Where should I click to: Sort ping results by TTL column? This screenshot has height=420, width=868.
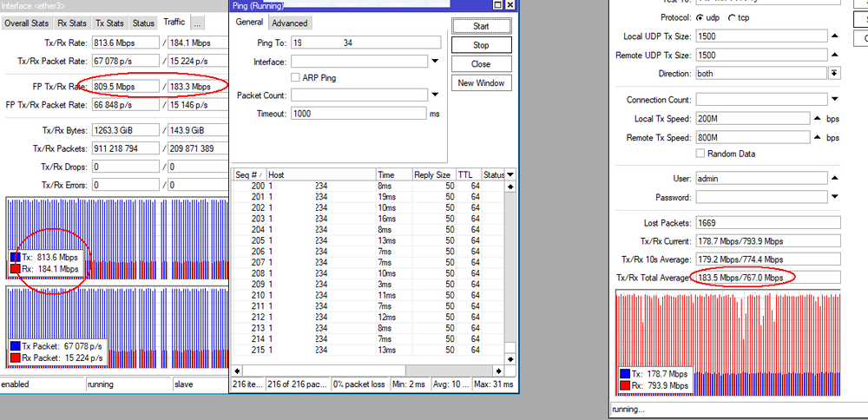point(469,175)
